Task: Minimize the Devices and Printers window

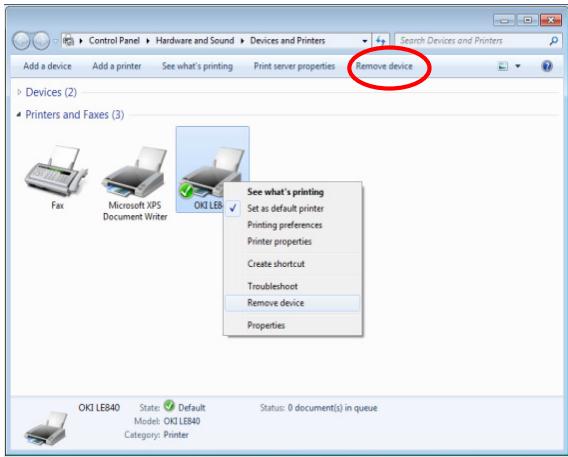Action: tap(504, 20)
